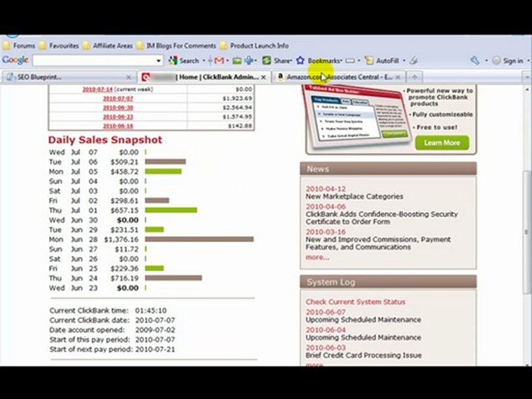Open the Forums bookmark folder
The image size is (532, 399).
[19, 45]
